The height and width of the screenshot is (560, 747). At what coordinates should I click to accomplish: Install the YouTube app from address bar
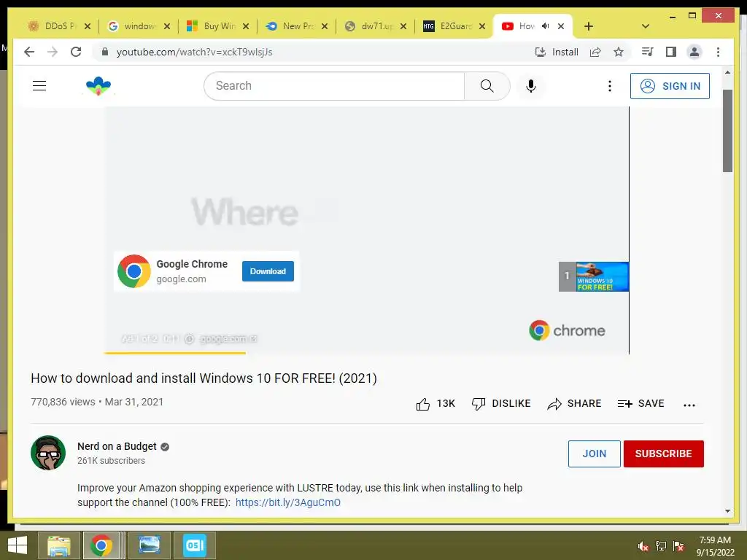point(557,52)
